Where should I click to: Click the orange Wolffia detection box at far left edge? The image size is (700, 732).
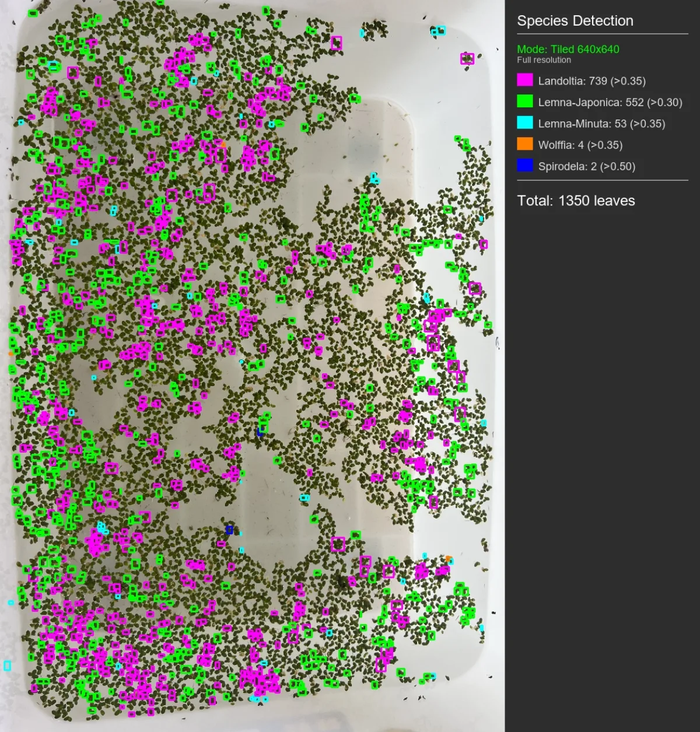[10, 353]
